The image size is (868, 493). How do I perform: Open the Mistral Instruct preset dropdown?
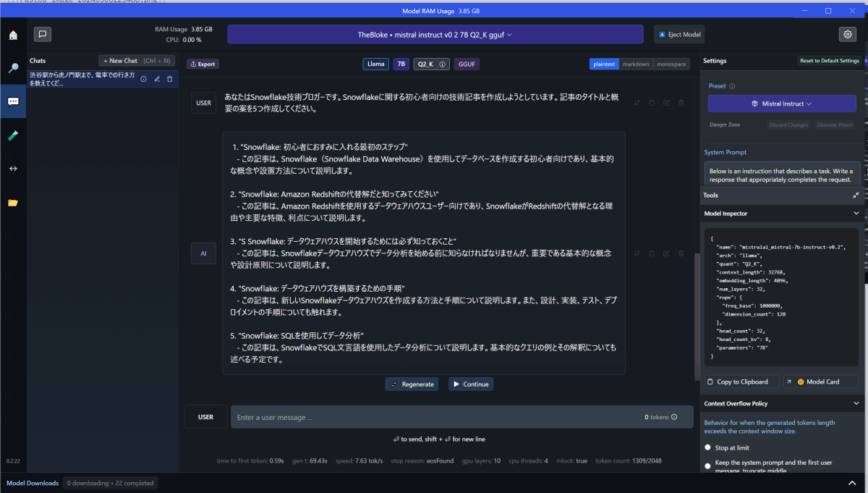[x=782, y=104]
